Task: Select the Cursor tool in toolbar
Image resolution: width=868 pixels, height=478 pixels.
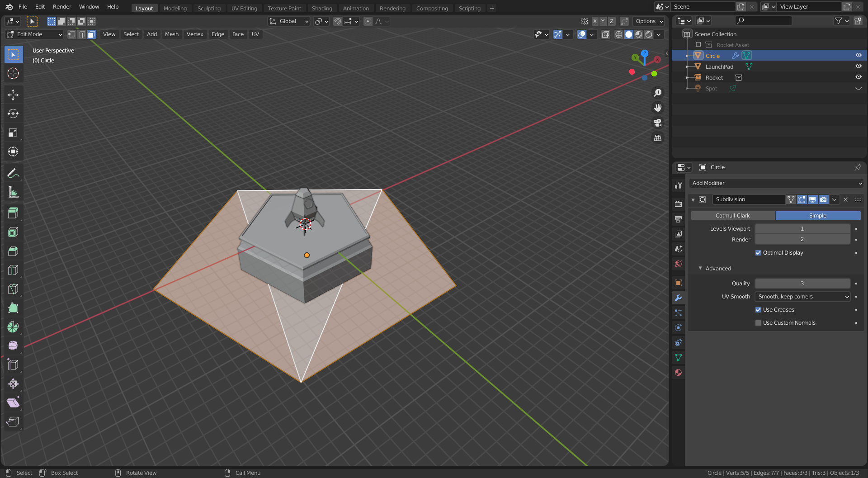Action: click(x=13, y=73)
